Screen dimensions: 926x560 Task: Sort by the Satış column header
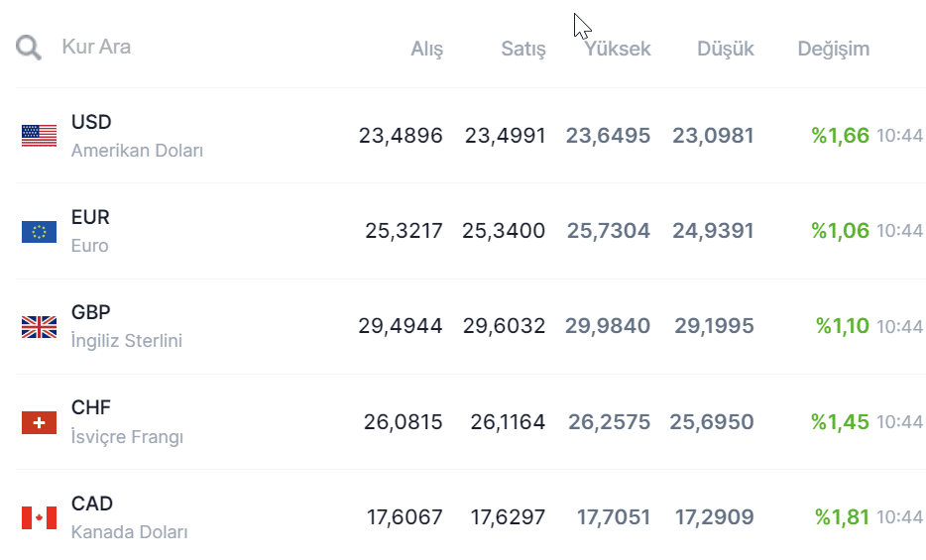click(x=523, y=49)
